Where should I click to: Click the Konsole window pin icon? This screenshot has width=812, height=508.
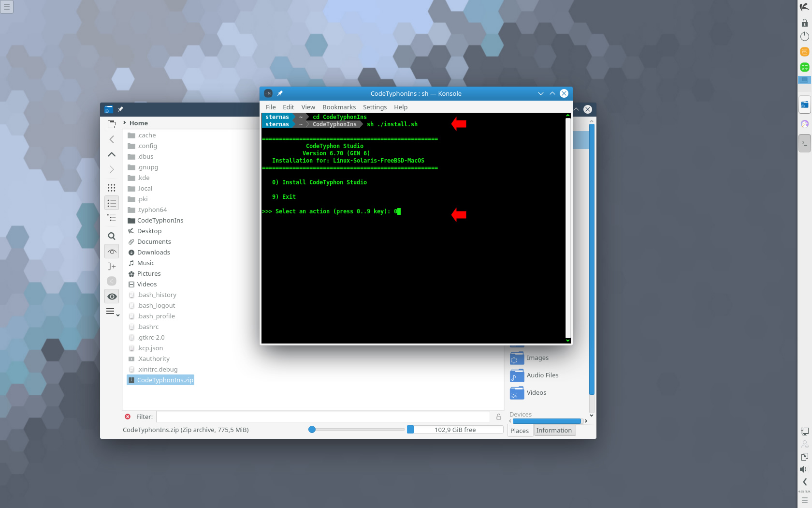point(280,93)
